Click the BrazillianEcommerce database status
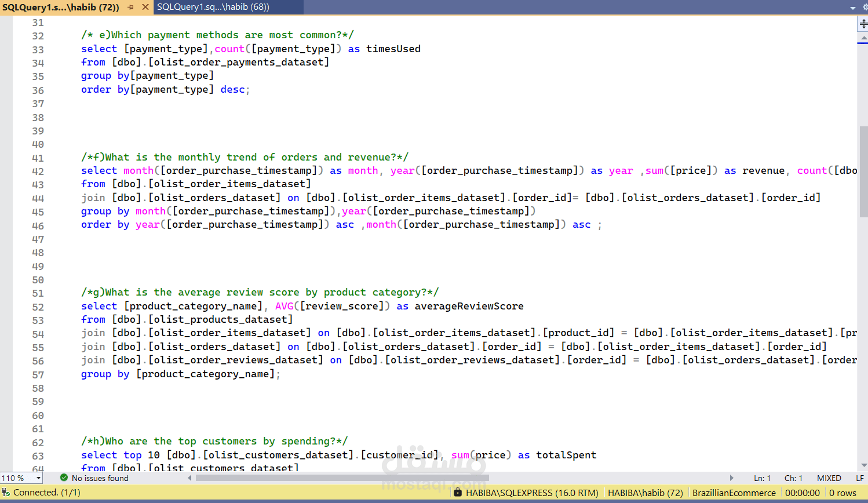 point(734,493)
